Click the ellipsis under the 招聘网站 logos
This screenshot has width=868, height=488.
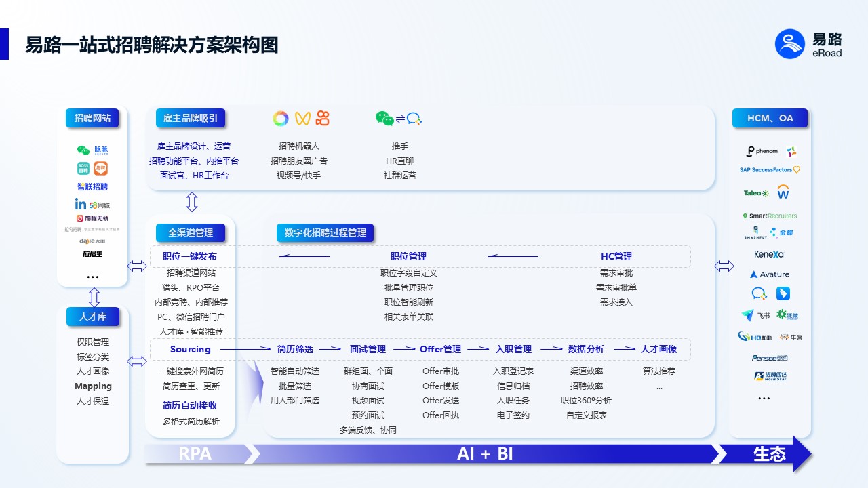[93, 277]
